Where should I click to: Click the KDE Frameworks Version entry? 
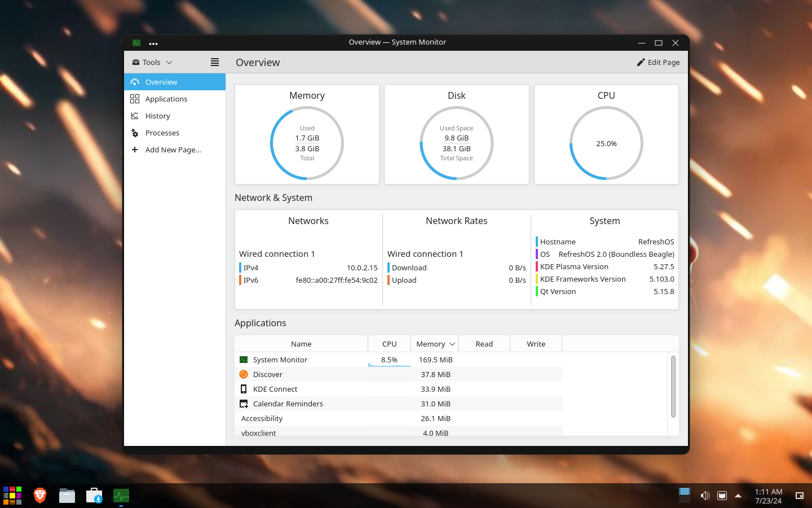[604, 279]
